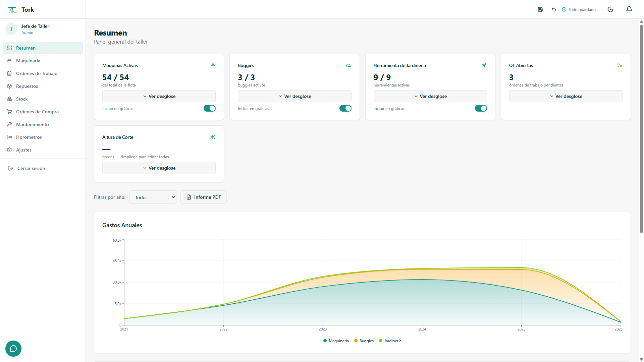Image resolution: width=644 pixels, height=362 pixels.
Task: Click the OT Abiertas checklist icon
Action: (x=620, y=65)
